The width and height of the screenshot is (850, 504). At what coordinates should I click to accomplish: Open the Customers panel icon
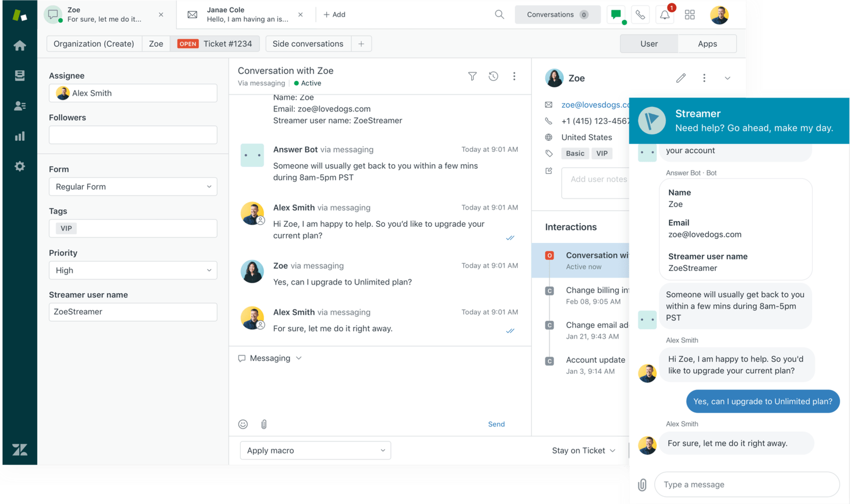click(20, 106)
